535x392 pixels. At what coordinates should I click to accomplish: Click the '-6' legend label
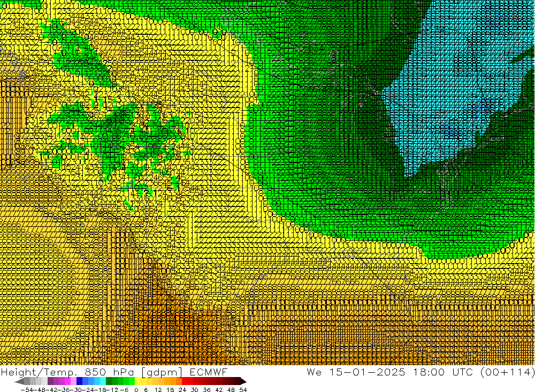[x=124, y=390]
